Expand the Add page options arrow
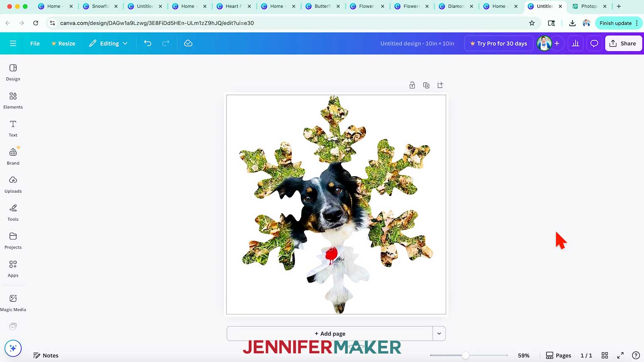The image size is (644, 362). [439, 333]
